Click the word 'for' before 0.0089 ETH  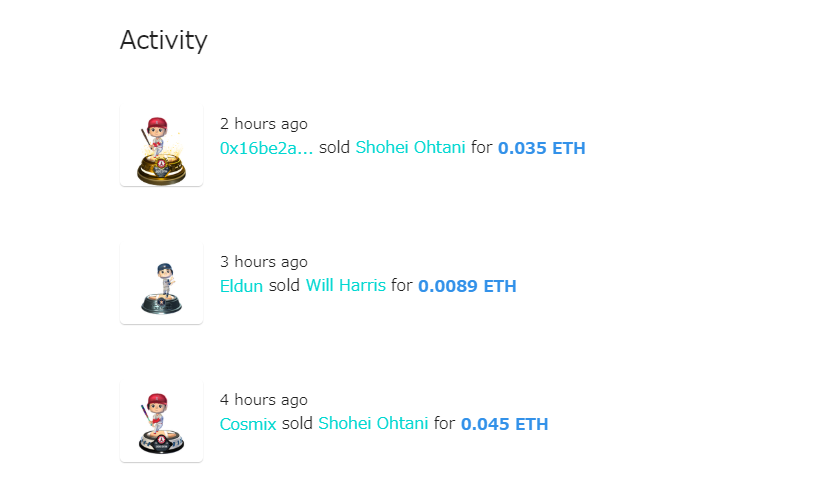(402, 285)
